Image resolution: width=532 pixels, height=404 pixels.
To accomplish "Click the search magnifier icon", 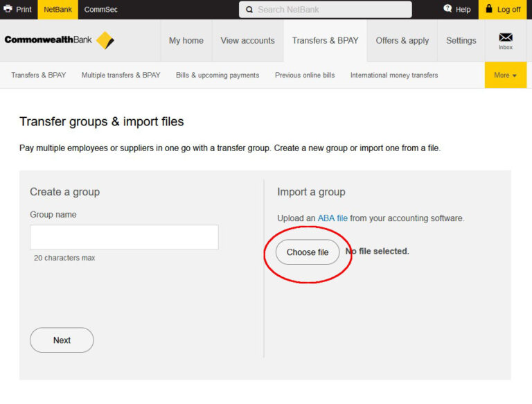I will (249, 10).
